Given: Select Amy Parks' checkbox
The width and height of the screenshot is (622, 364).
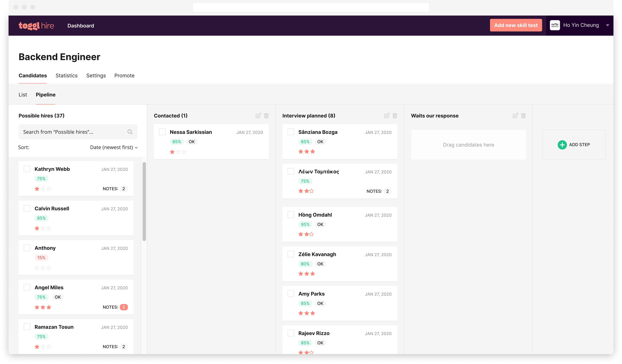Looking at the screenshot, I should point(291,293).
